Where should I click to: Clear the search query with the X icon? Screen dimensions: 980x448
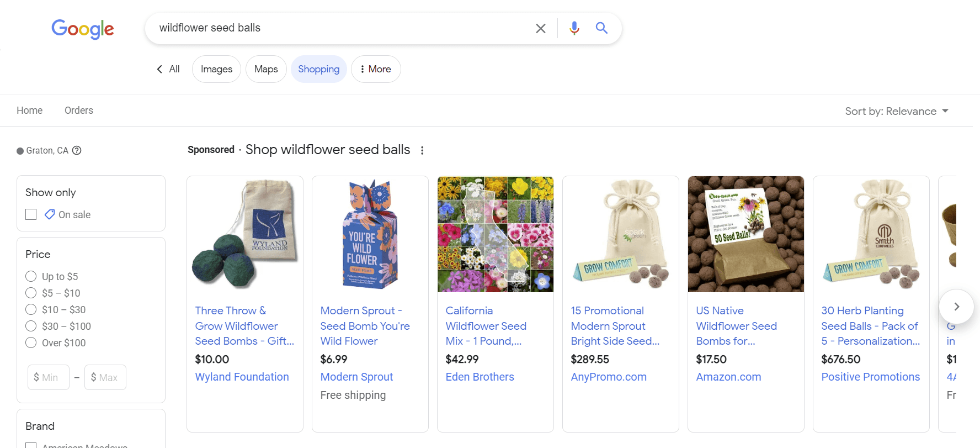[540, 28]
